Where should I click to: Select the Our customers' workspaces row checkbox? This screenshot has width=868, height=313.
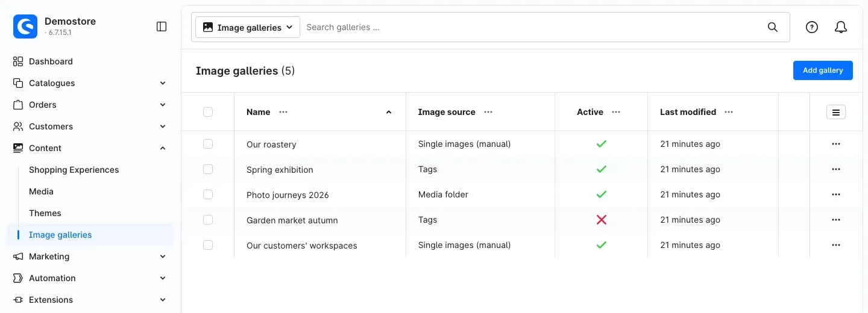[208, 245]
